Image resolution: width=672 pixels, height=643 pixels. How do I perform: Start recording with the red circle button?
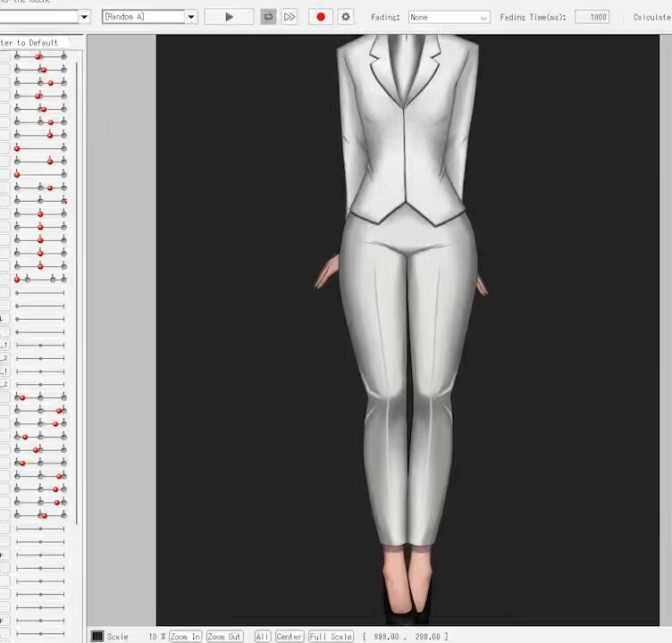pyautogui.click(x=321, y=17)
